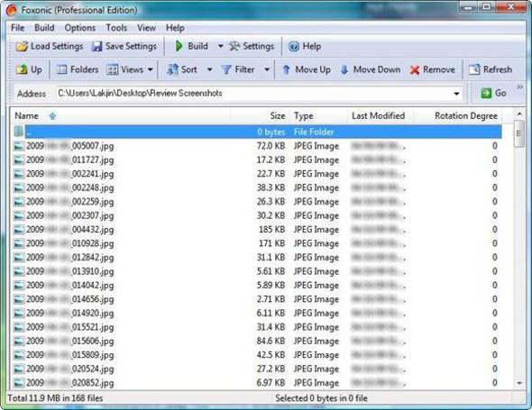Image resolution: width=532 pixels, height=410 pixels.
Task: Open the Address bar history dropdown
Action: pyautogui.click(x=456, y=93)
